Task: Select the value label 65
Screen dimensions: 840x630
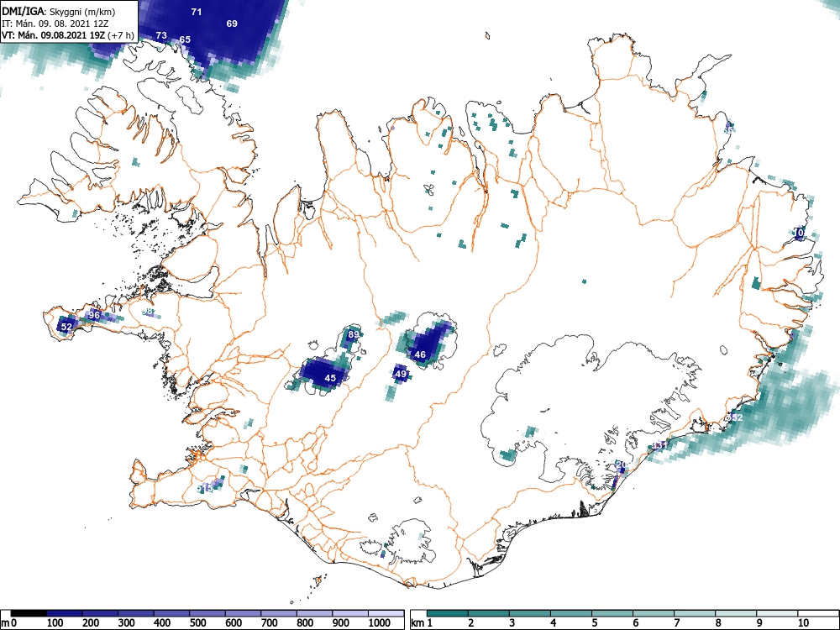Action: [185, 39]
